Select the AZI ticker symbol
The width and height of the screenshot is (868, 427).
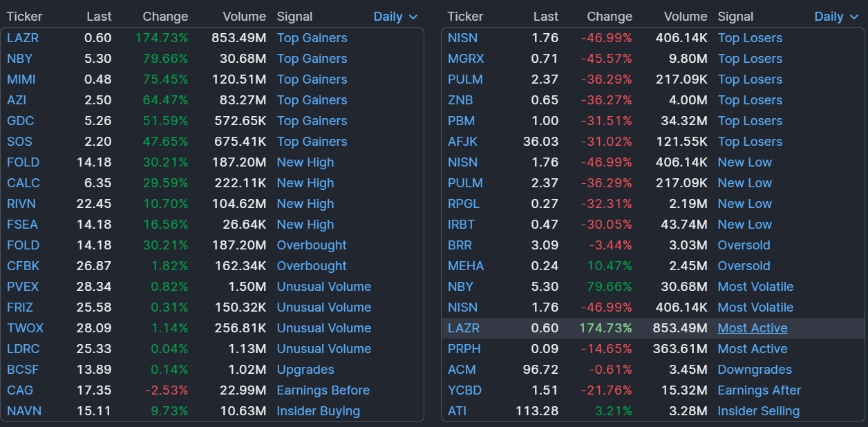tap(17, 100)
